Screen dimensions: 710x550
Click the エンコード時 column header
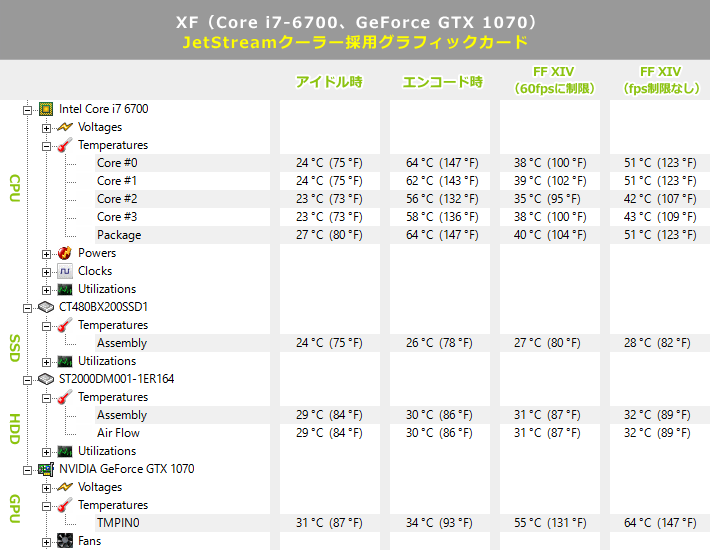point(442,81)
